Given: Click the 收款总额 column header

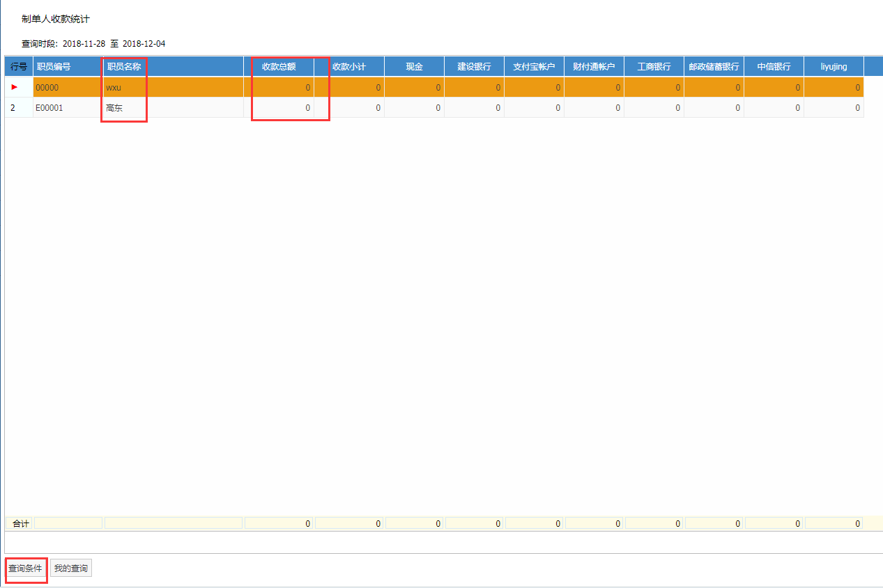Looking at the screenshot, I should 279,67.
